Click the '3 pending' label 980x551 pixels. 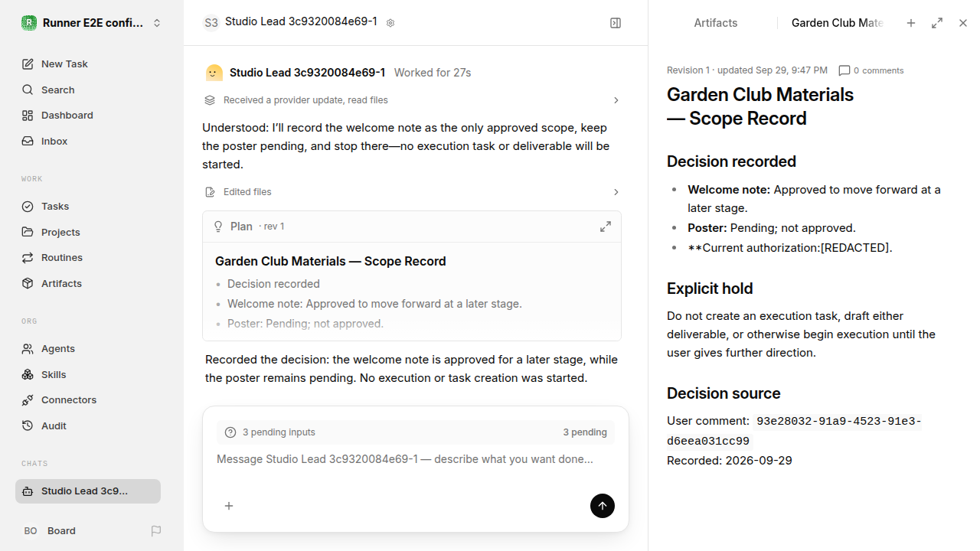(585, 432)
